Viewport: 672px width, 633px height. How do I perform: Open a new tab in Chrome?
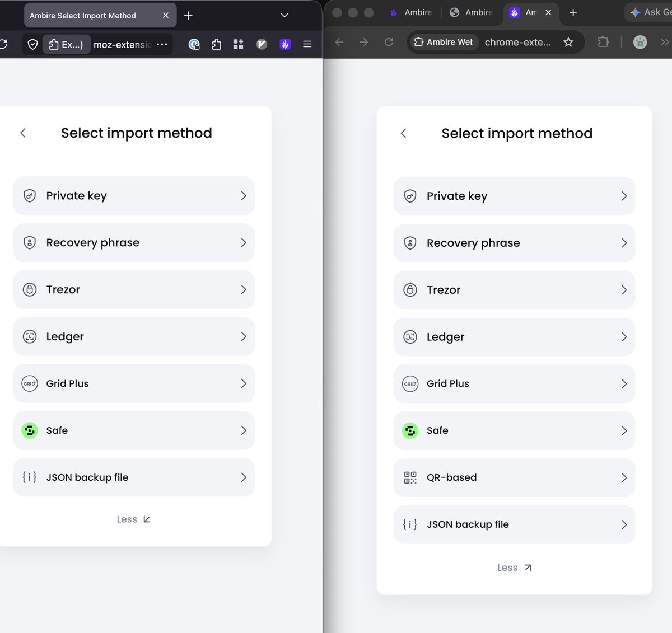coord(573,12)
